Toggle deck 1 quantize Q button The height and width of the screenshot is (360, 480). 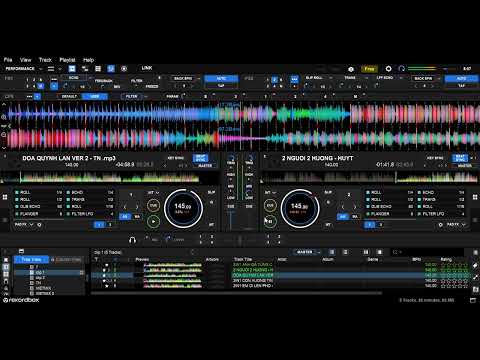(x=211, y=202)
